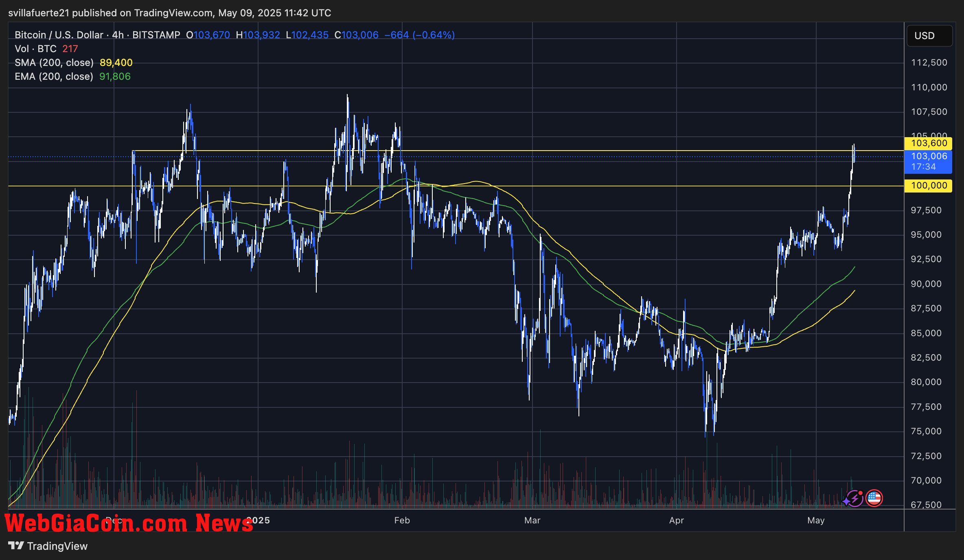This screenshot has width=964, height=560.
Task: Click the 95,000 price axis label
Action: pyautogui.click(x=926, y=235)
